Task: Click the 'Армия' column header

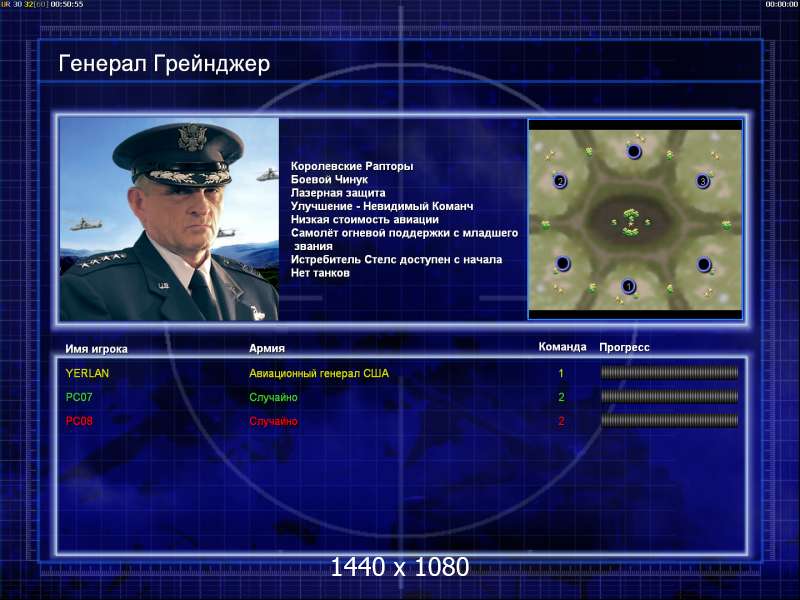Action: (x=267, y=348)
